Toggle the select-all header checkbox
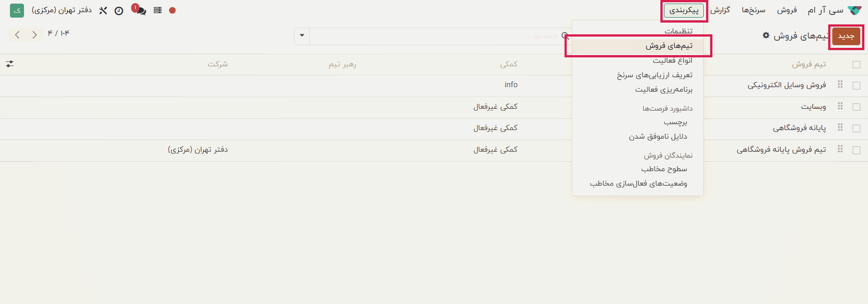This screenshot has height=304, width=868. [x=856, y=65]
